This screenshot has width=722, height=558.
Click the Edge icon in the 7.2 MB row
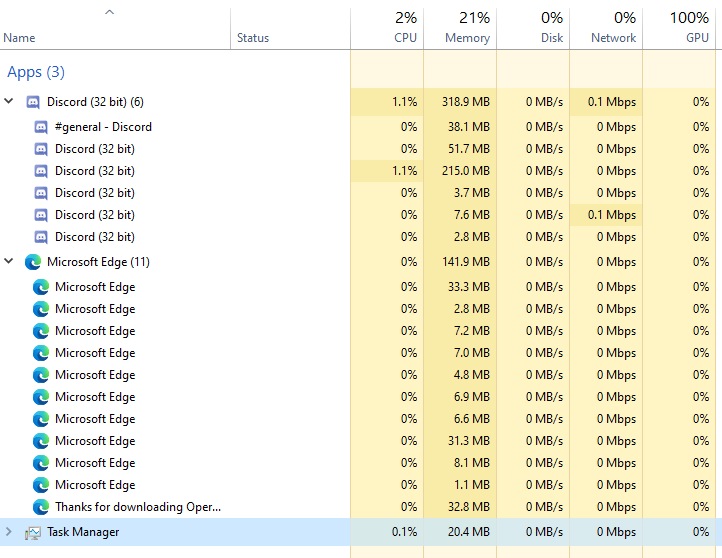tap(41, 331)
